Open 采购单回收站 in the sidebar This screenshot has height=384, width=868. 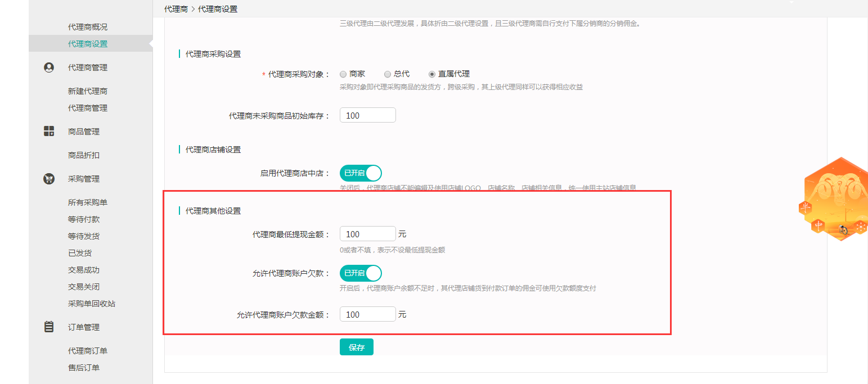[91, 304]
